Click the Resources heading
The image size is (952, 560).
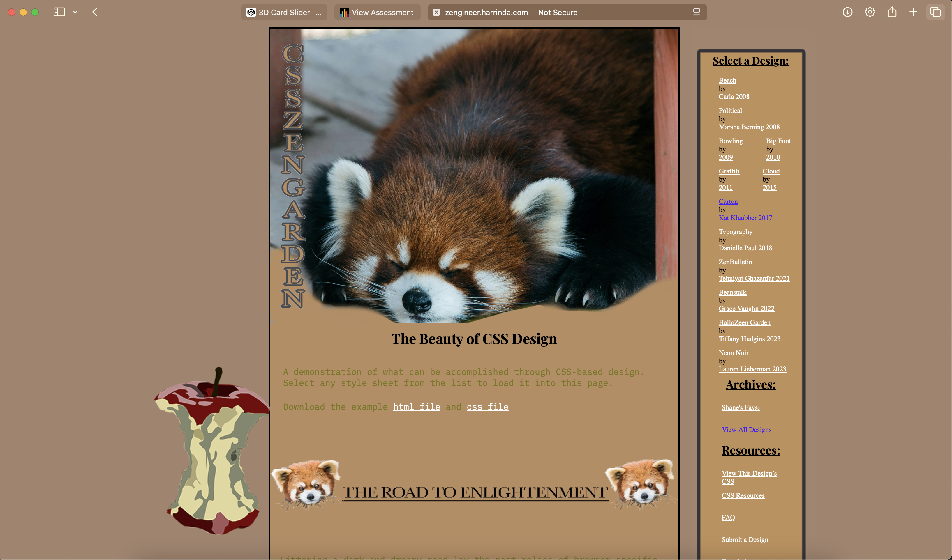(751, 451)
